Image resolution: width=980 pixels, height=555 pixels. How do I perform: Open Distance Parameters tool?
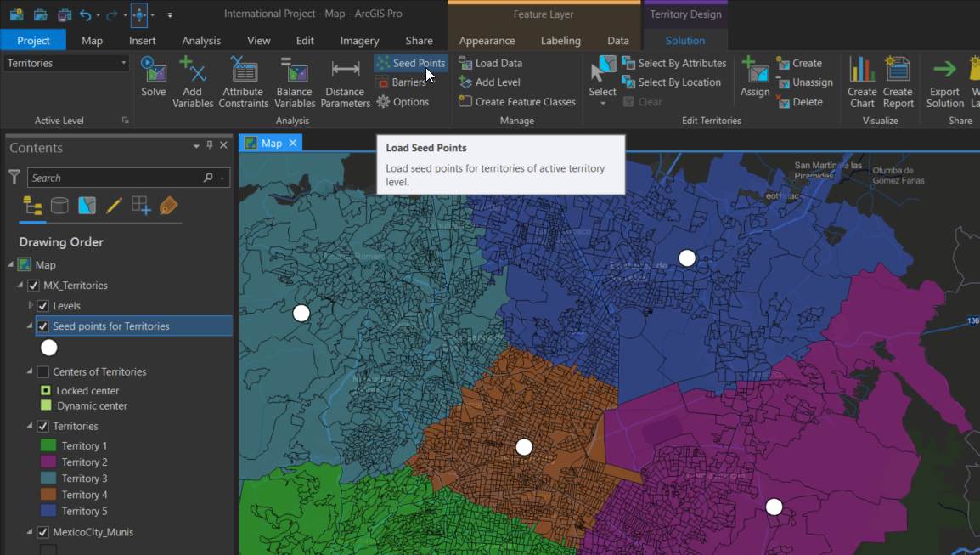tap(345, 82)
